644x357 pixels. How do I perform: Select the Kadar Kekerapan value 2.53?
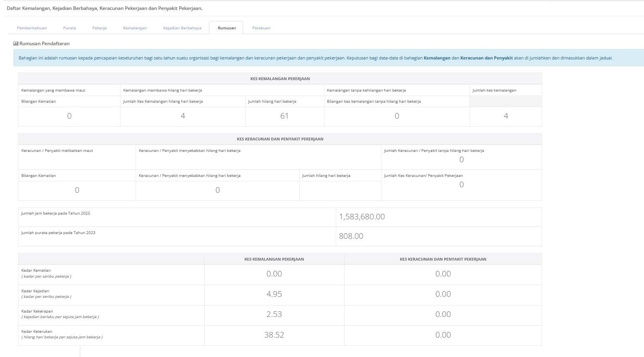tap(274, 315)
